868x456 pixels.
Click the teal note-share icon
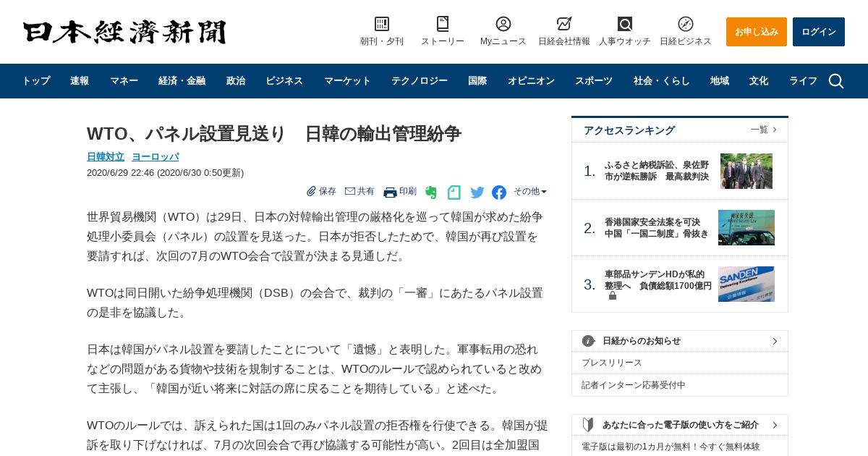tap(454, 192)
